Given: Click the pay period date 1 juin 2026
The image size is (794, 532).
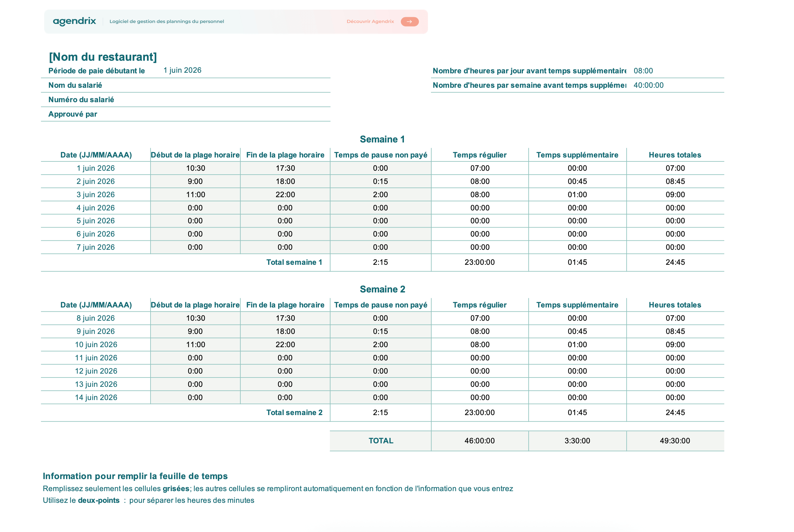Looking at the screenshot, I should point(182,70).
